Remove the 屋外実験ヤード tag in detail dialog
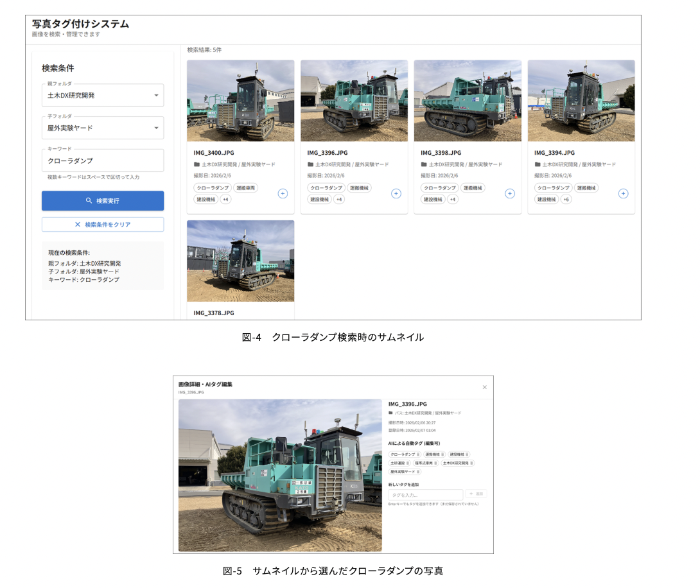 418,471
